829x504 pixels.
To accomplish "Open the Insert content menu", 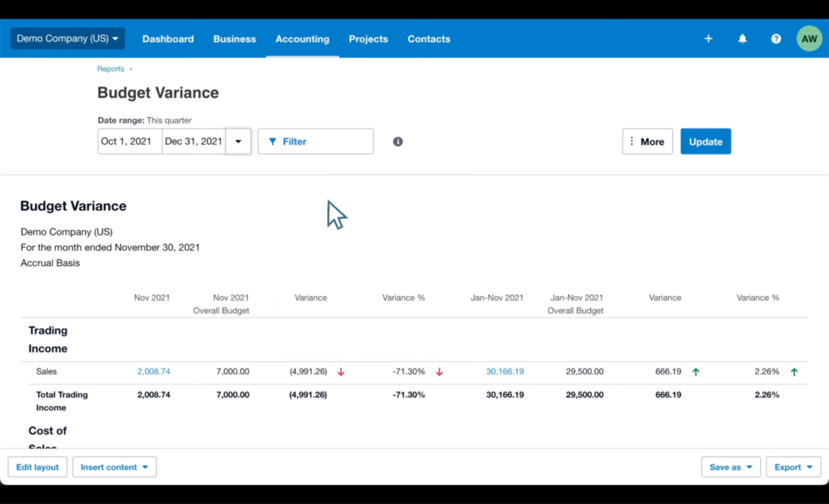I will [114, 467].
